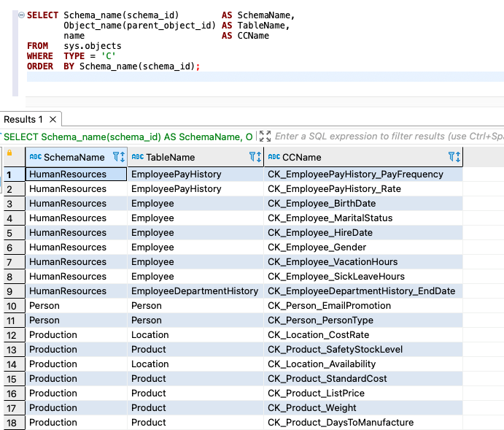Viewport: 504px width, 430px height.
Task: Place cursor on highlighted empty editor line
Action: [x=265, y=77]
